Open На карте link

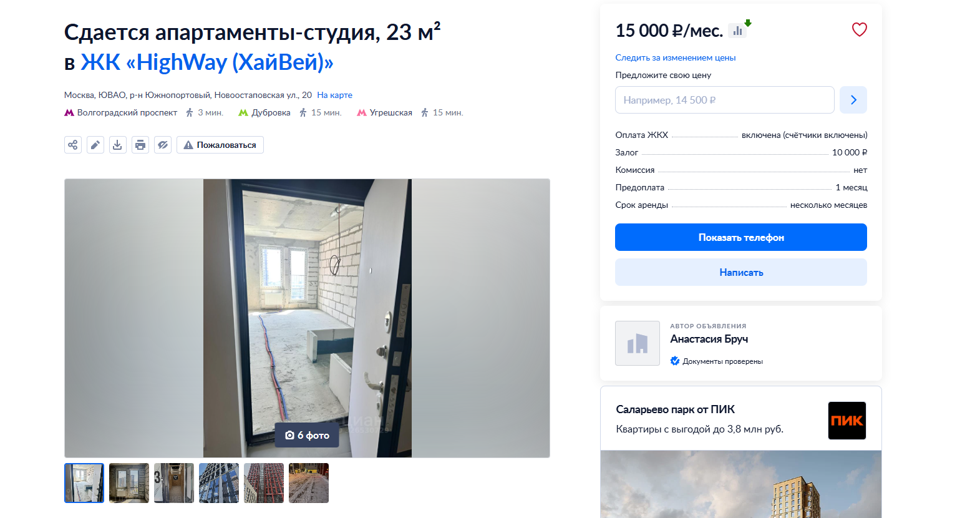pyautogui.click(x=334, y=95)
